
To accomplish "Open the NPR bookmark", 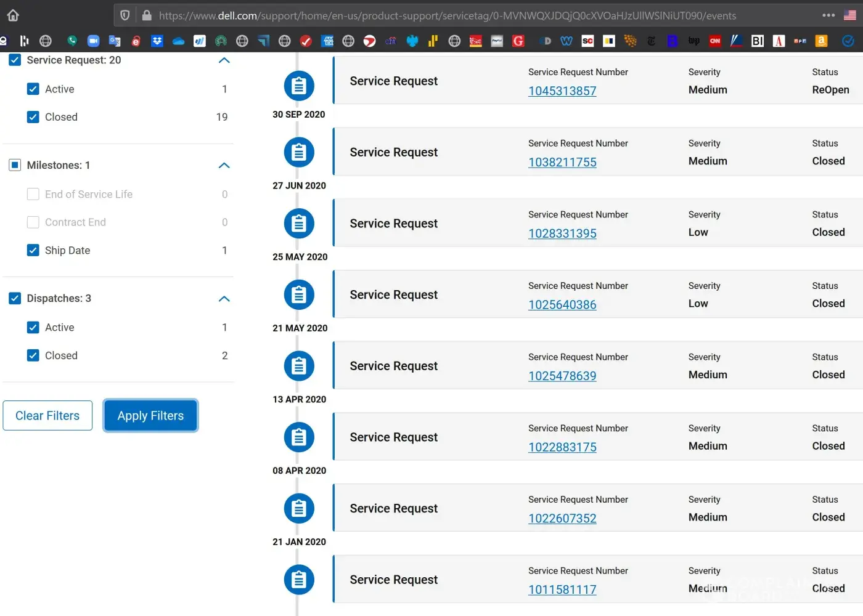I will point(800,41).
